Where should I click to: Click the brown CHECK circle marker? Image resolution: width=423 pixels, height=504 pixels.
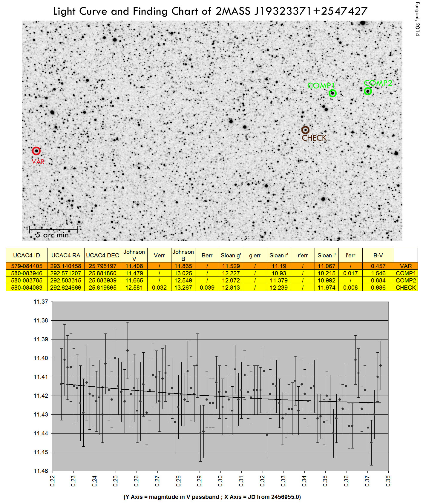pos(305,130)
